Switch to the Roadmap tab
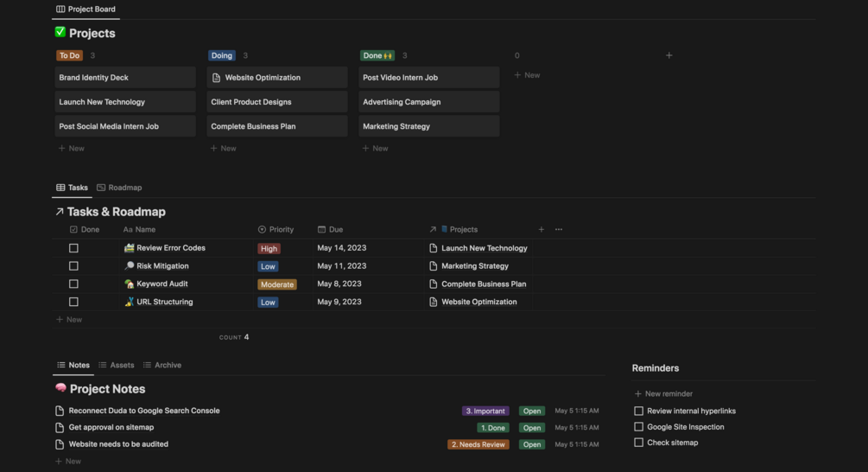 [119, 188]
